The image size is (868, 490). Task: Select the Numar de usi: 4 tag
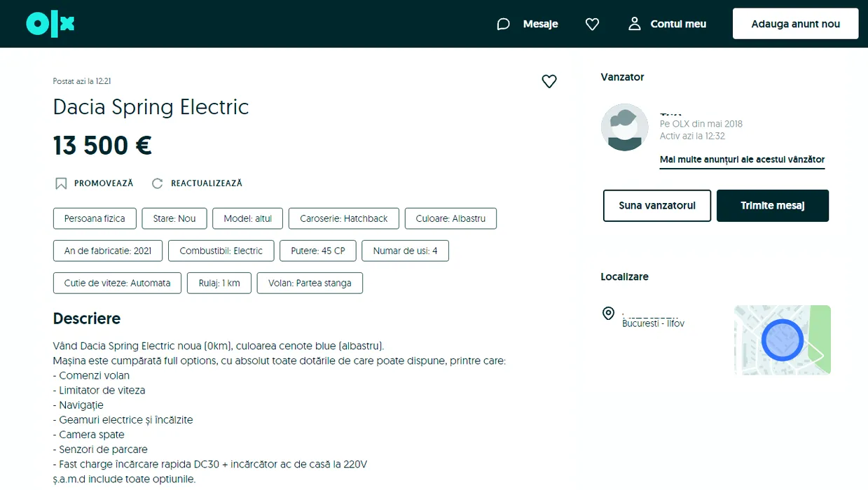(406, 251)
